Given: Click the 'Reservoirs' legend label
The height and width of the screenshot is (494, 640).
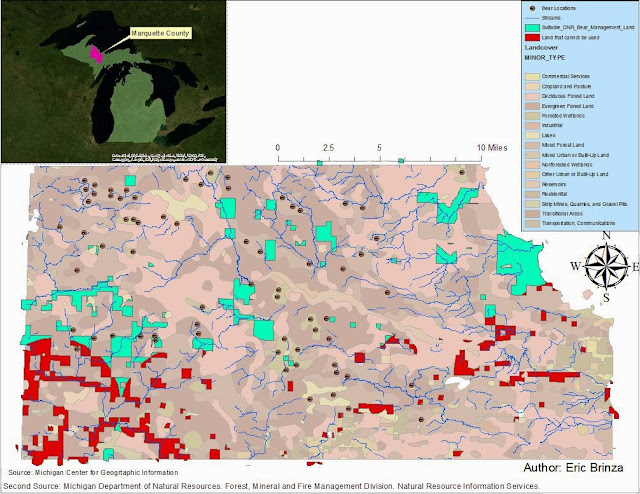Looking at the screenshot, I should click(x=554, y=184).
